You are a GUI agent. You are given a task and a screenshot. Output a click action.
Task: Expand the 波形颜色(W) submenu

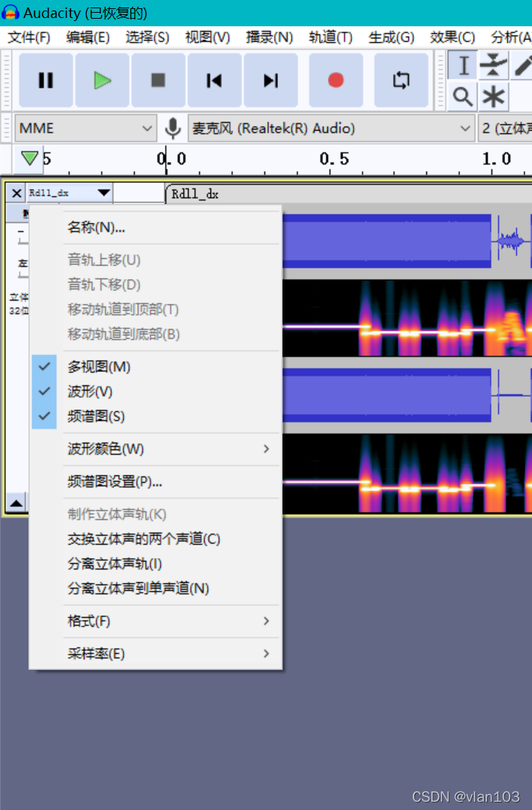coord(155,449)
